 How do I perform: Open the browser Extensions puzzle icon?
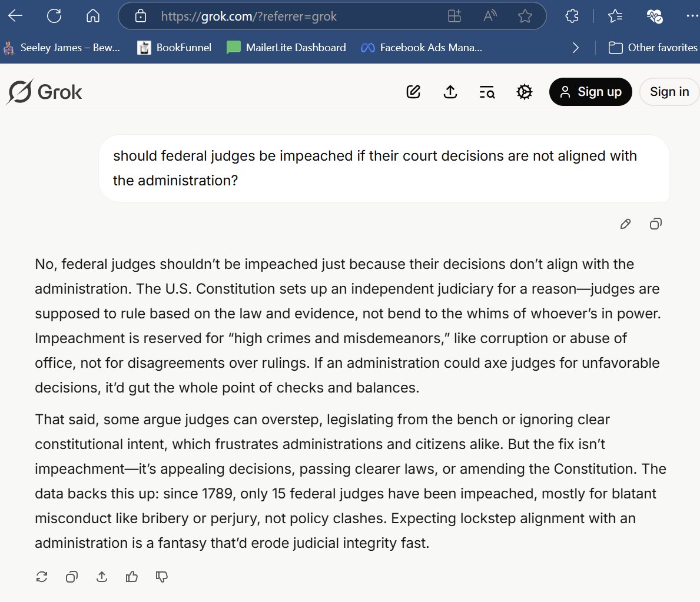(572, 16)
